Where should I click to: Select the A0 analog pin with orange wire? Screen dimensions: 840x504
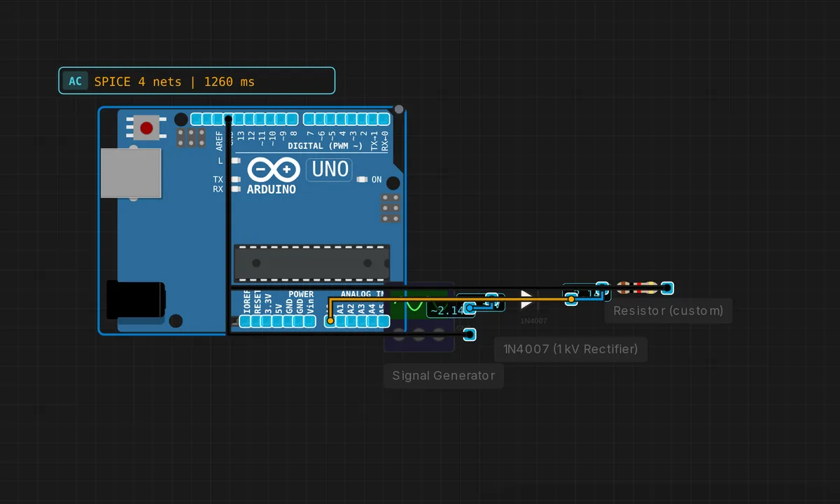click(x=330, y=321)
